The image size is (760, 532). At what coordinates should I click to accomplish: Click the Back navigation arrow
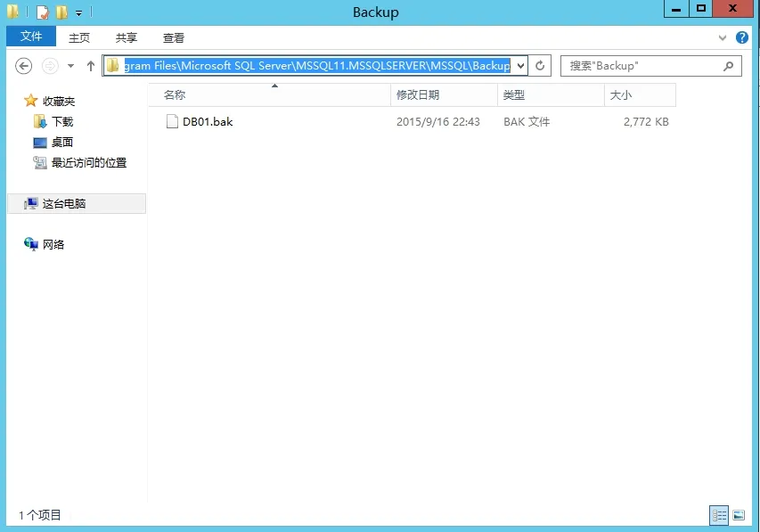coord(24,65)
